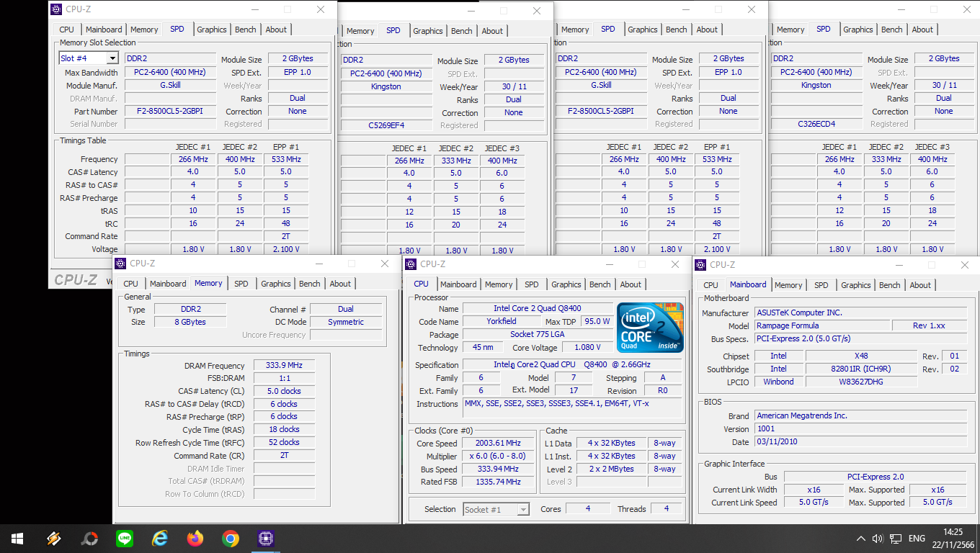Switch to the CPU tab in the DDR2 Memory window
Viewport: 980px width, 553px height.
tap(130, 284)
